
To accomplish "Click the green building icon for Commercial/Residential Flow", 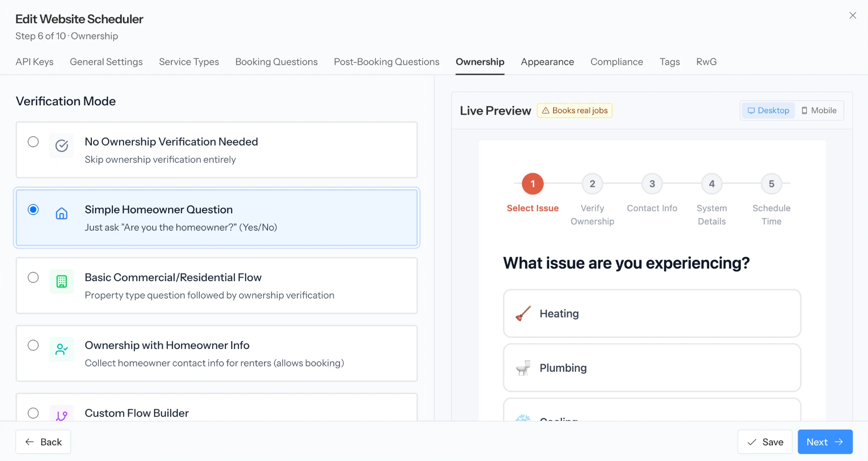I will tap(62, 282).
